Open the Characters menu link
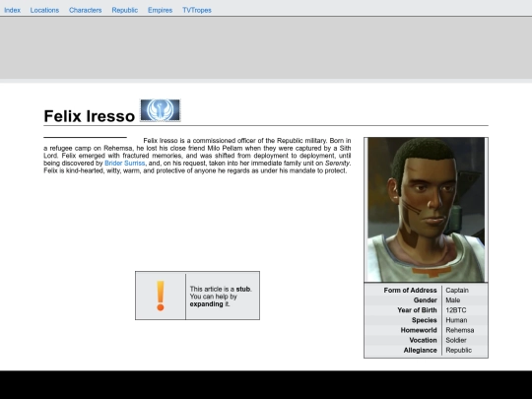532x399 pixels. (x=85, y=10)
